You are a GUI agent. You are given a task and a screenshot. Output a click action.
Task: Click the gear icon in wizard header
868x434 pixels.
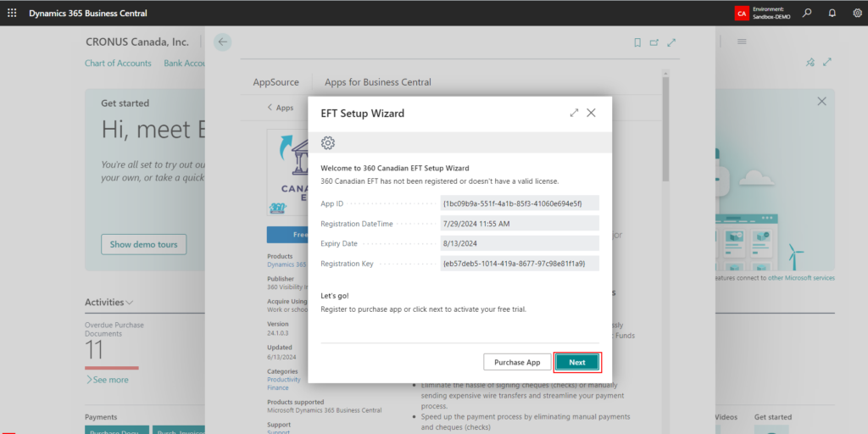point(328,142)
